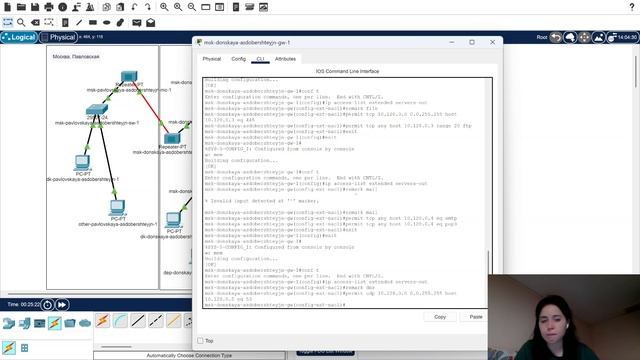The height and width of the screenshot is (360, 640).
Task: Click the Repeater-PT device at the red link
Action: tap(172, 139)
